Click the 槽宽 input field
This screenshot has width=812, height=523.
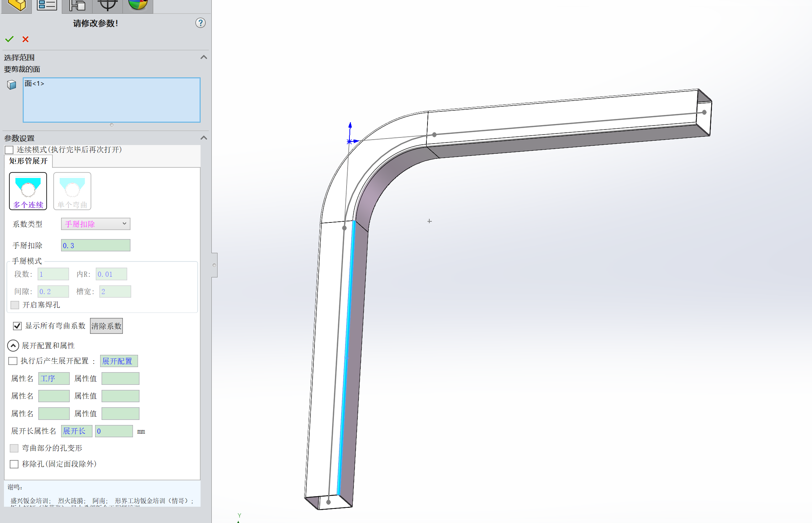pos(115,292)
